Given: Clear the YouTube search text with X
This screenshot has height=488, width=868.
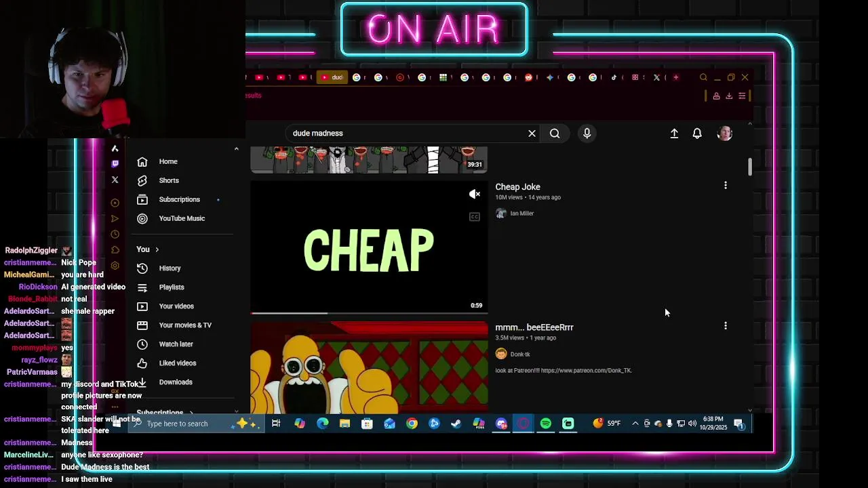Looking at the screenshot, I should [x=532, y=134].
